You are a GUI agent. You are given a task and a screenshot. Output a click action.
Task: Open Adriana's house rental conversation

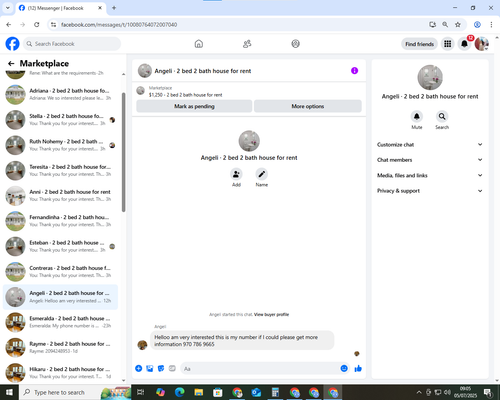[60, 94]
